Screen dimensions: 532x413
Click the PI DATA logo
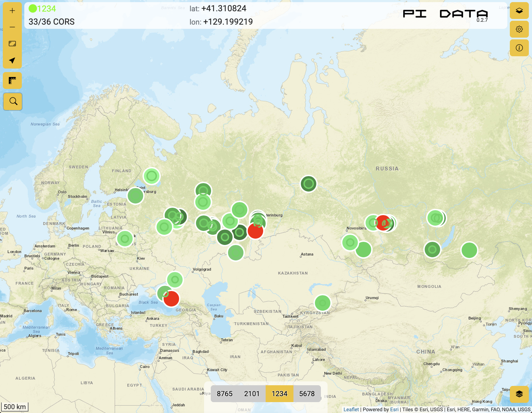click(x=445, y=14)
